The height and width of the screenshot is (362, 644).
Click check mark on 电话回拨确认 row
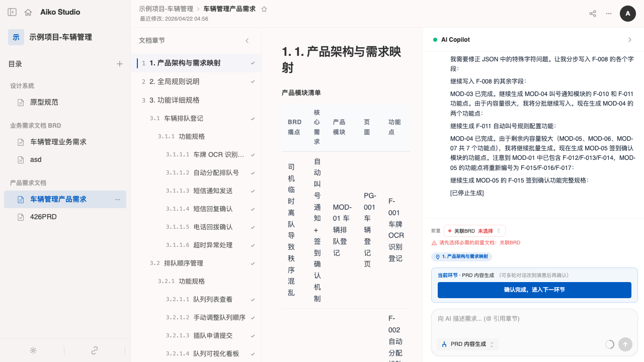[253, 227]
